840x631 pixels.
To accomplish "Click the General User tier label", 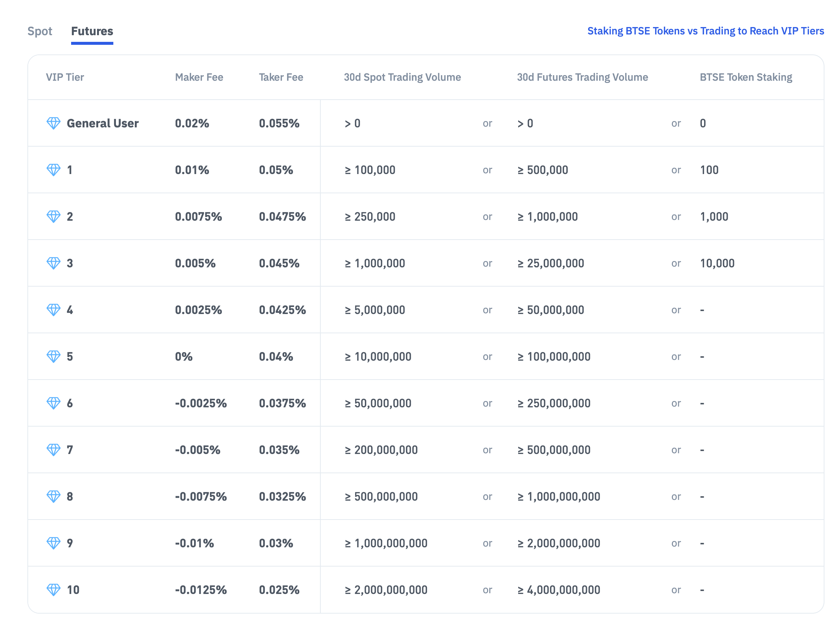I will [x=103, y=123].
